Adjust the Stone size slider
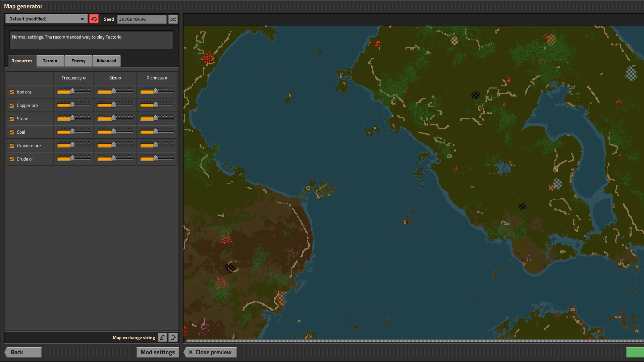 pos(115,118)
